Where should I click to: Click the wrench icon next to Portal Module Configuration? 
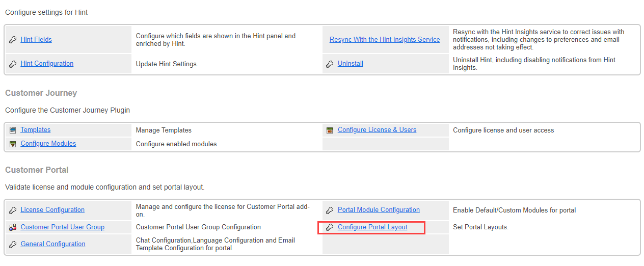pyautogui.click(x=330, y=210)
